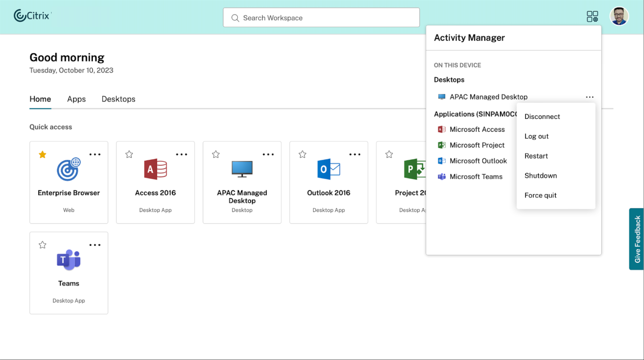The height and width of the screenshot is (360, 644).
Task: Unfavorite Enterprise Browser with gold star
Action: point(43,155)
